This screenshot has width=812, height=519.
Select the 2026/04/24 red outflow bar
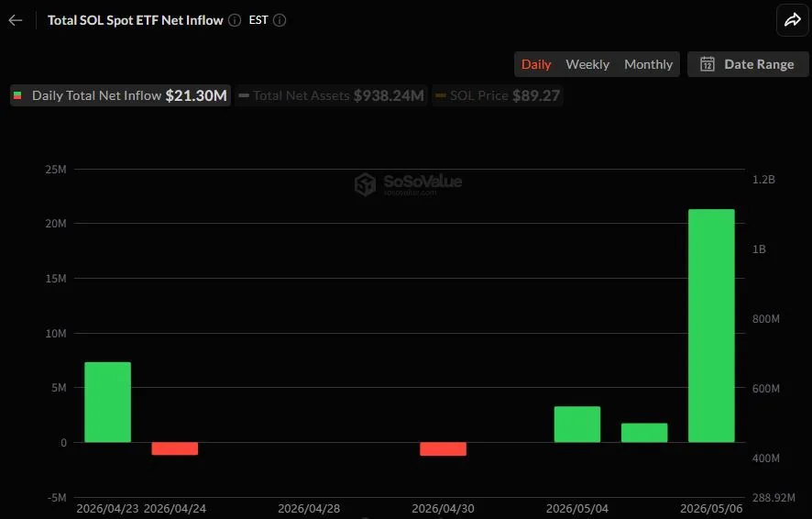[175, 448]
